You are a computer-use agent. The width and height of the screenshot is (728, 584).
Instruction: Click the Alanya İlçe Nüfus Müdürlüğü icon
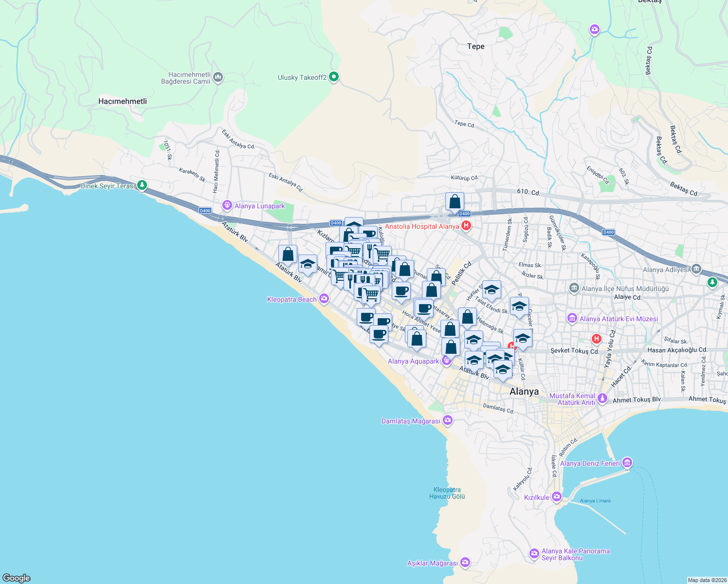click(x=574, y=288)
